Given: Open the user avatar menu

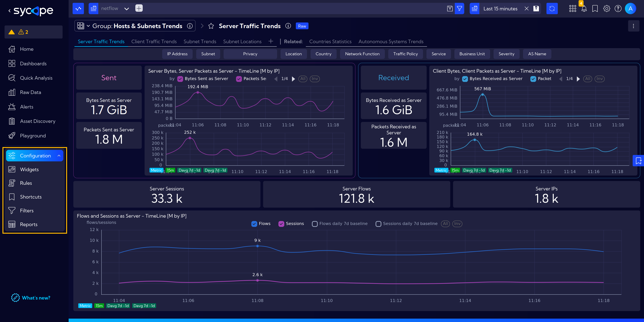Looking at the screenshot, I should (x=631, y=8).
